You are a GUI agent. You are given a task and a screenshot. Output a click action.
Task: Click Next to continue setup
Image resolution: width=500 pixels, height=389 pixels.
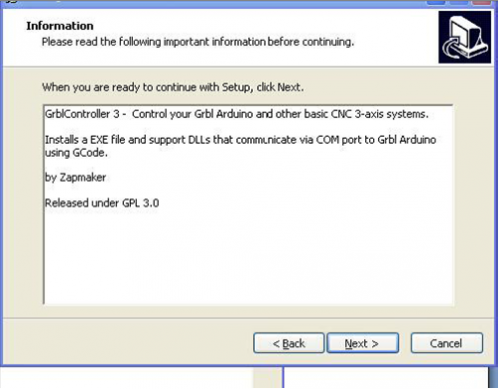coord(363,343)
